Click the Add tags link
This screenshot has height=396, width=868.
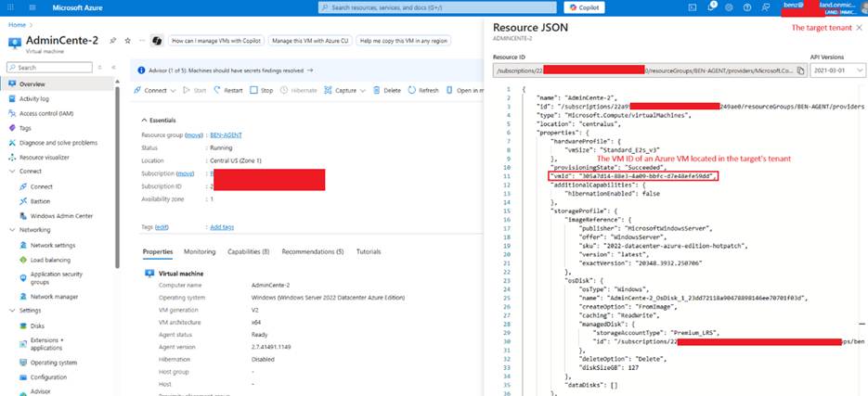pos(222,226)
